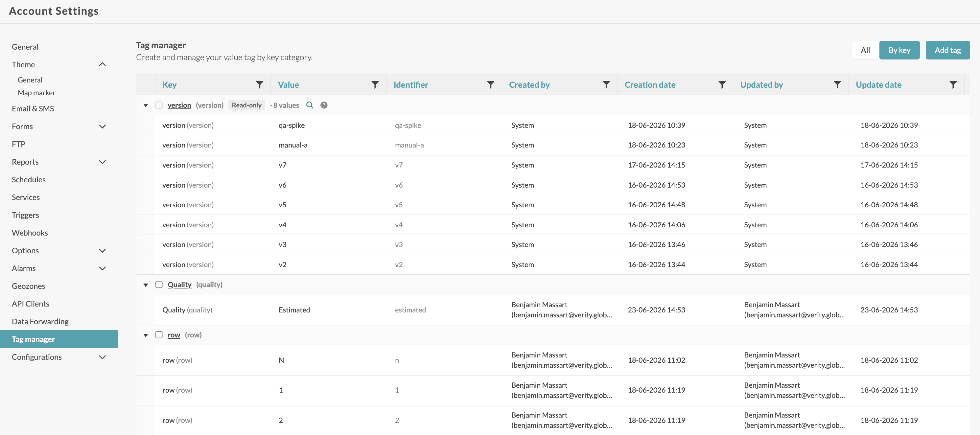Sort by the Identifier column header
The image size is (980, 435).
411,84
